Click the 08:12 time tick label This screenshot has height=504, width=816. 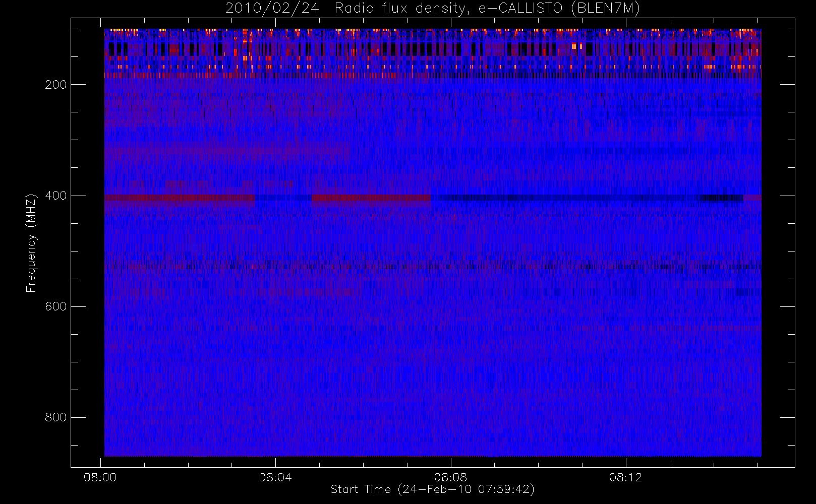tap(625, 477)
